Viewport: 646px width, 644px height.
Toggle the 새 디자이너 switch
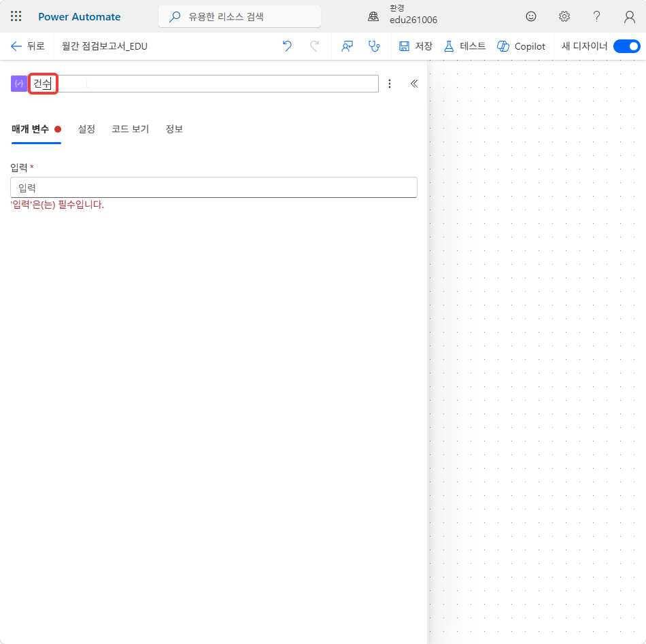(626, 46)
